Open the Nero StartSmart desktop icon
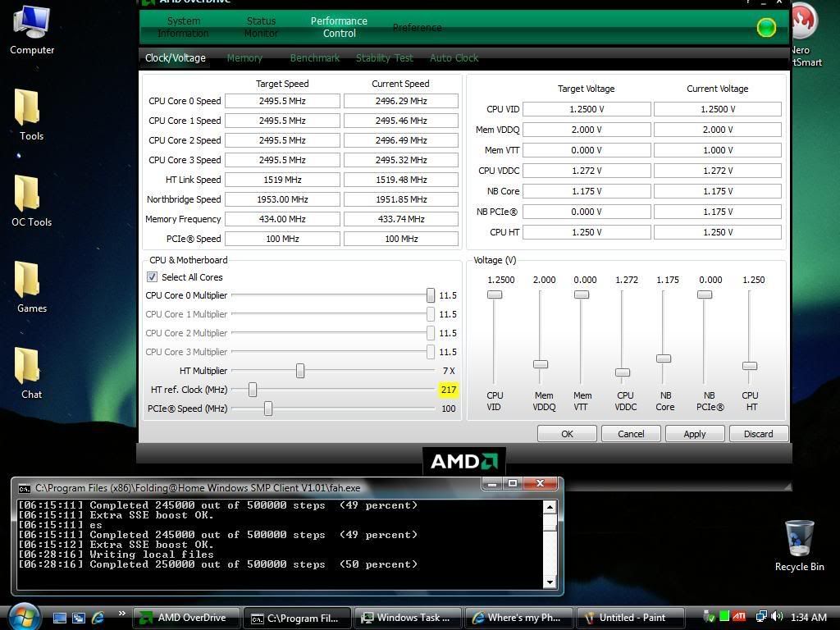The image size is (840, 630). 806,34
